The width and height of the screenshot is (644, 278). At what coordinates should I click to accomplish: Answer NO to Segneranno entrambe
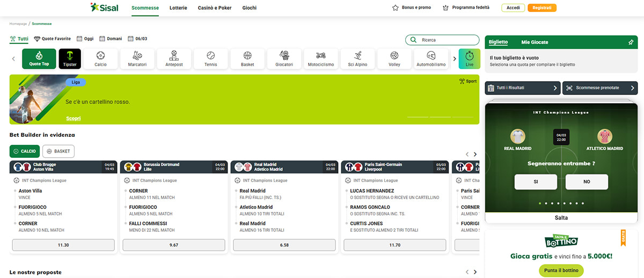coord(587,182)
